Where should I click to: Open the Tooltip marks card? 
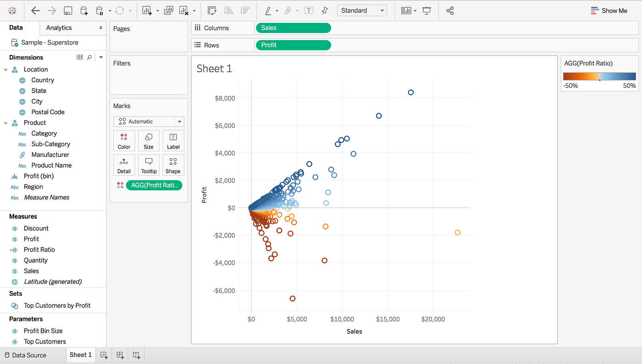point(149,165)
